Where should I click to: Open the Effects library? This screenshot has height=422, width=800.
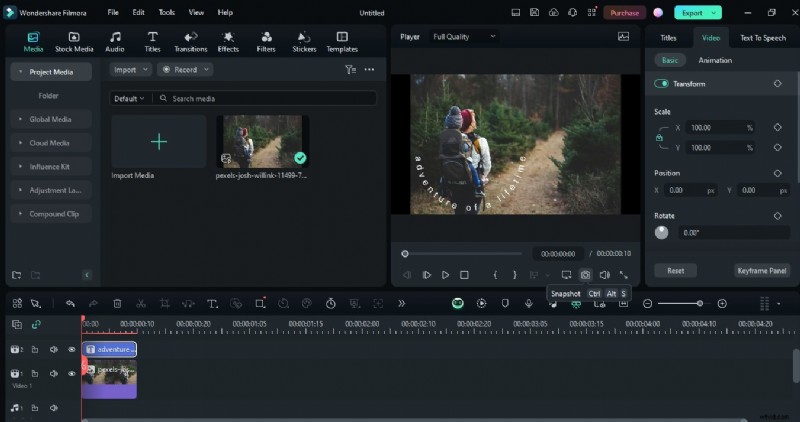(228, 41)
